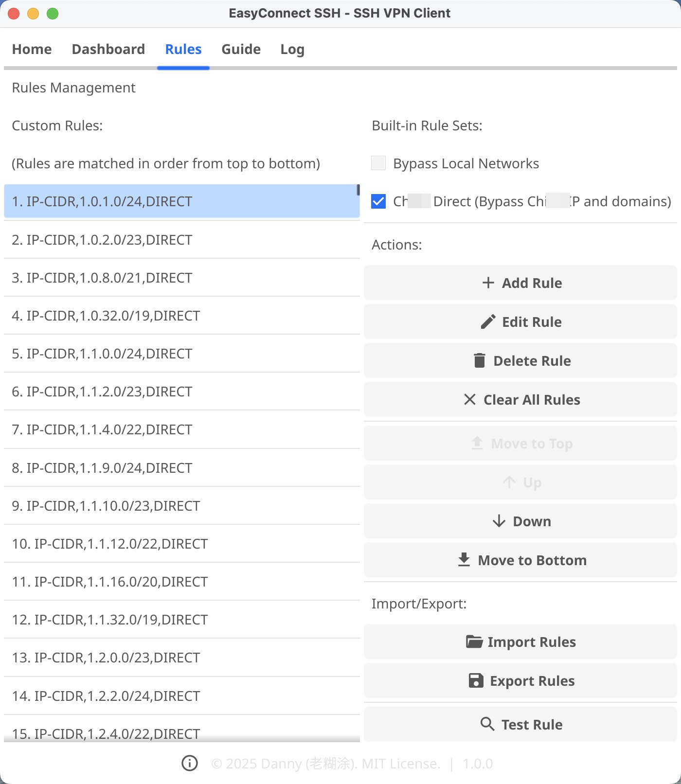Click the Import Rules button label

[532, 641]
